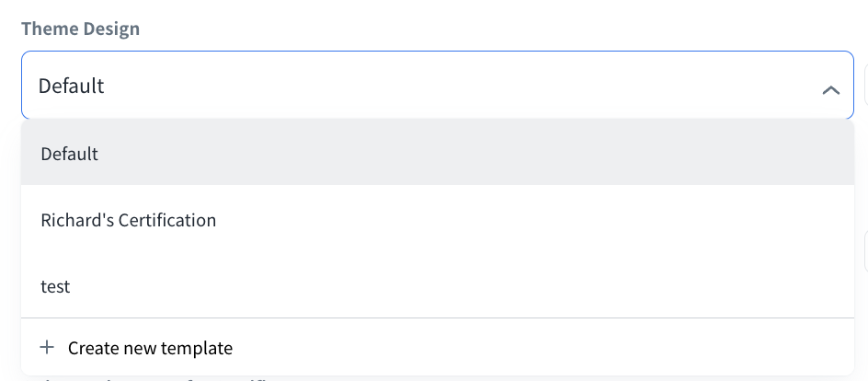The image size is (868, 381).
Task: Click the Theme Design field label
Action: pos(81,29)
